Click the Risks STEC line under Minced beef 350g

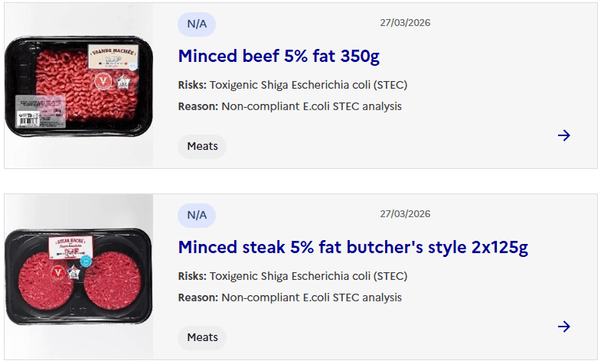point(292,85)
